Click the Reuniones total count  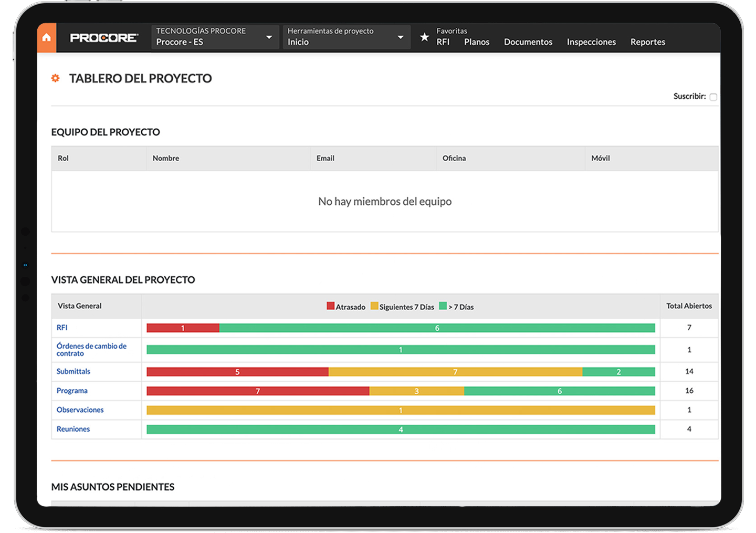tap(689, 429)
